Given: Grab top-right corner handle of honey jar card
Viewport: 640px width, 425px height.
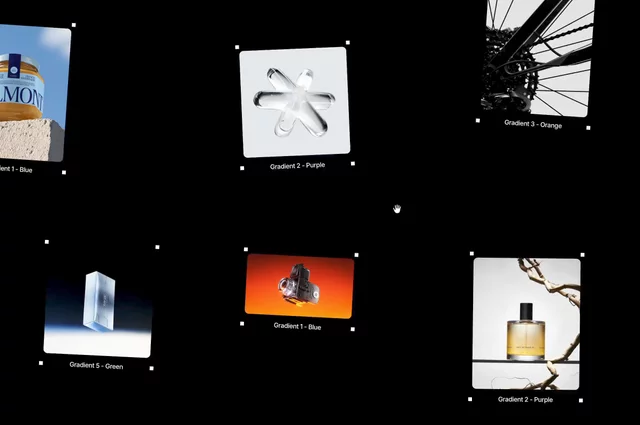Looking at the screenshot, I should [74, 25].
